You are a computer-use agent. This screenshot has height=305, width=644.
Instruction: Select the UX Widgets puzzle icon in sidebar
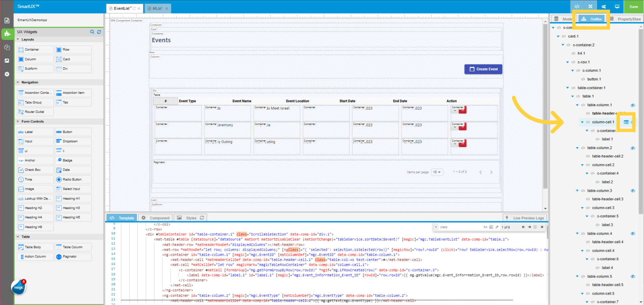[7, 34]
